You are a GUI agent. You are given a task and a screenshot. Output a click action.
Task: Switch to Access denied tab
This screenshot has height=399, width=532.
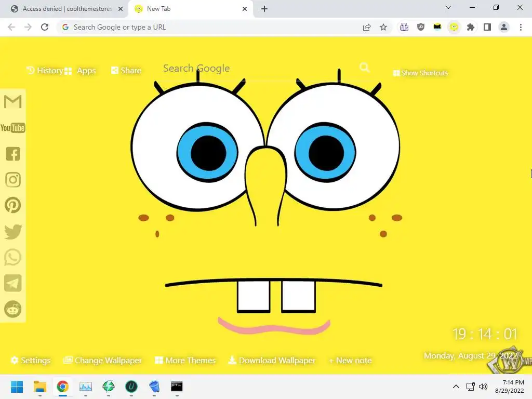67,9
